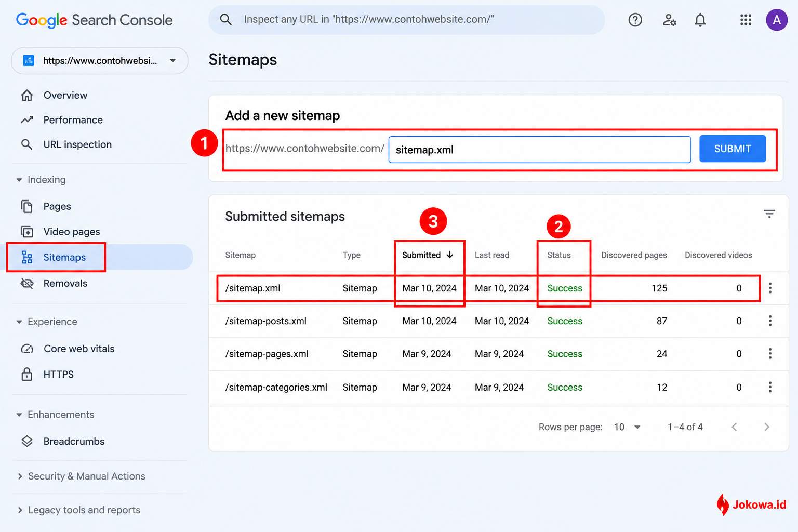Click the Last read column header
The width and height of the screenshot is (798, 532).
pos(492,255)
